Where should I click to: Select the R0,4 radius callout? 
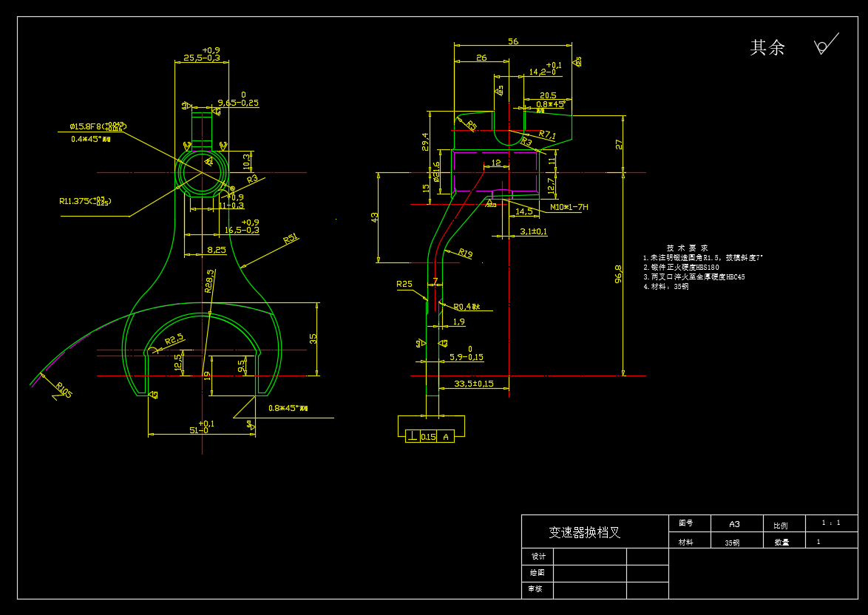467,307
